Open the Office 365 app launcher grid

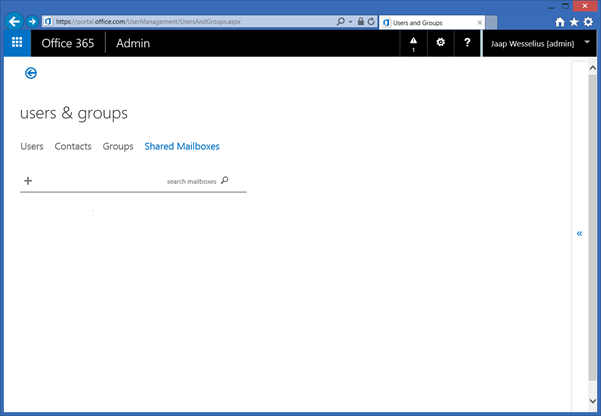[x=17, y=43]
